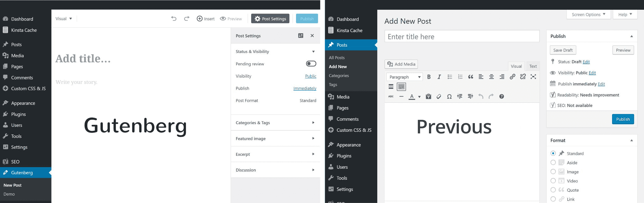The image size is (644, 203).
Task: Open Demo under Gutenberg menu
Action: (x=9, y=194)
